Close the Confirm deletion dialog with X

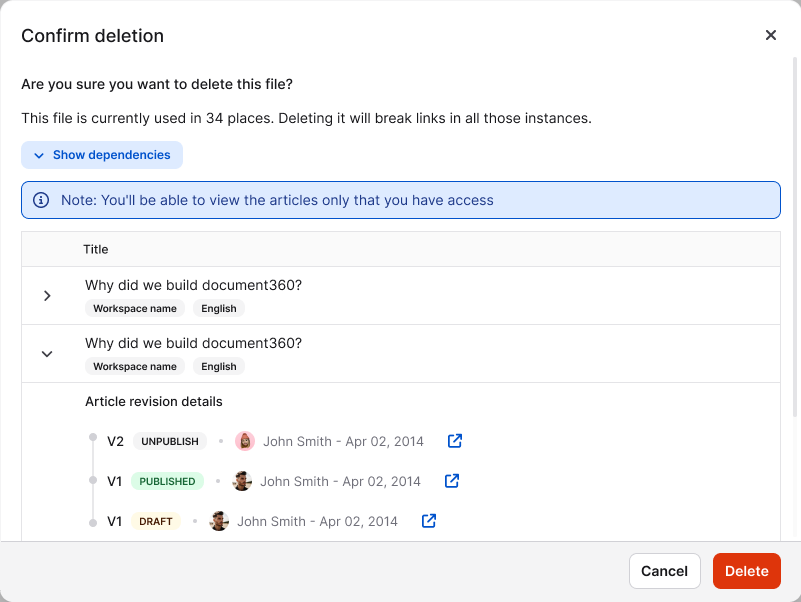(x=770, y=35)
